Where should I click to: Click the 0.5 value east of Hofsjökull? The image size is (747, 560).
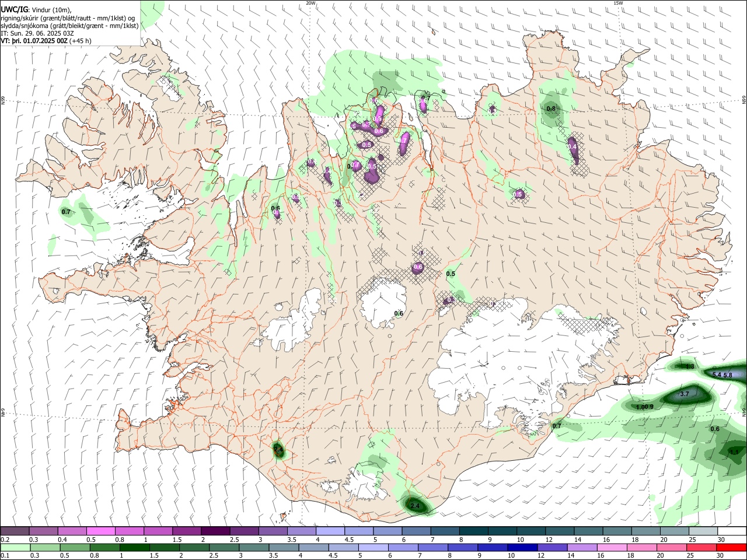click(451, 274)
